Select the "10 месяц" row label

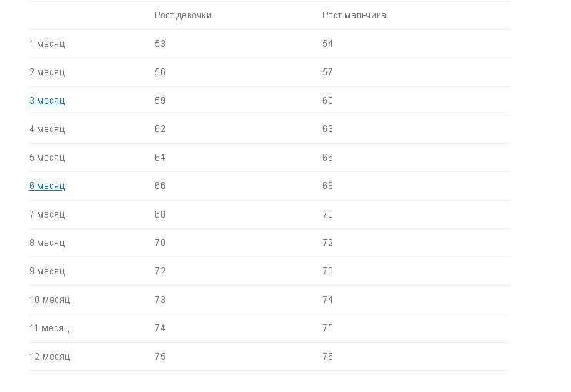pyautogui.click(x=50, y=300)
